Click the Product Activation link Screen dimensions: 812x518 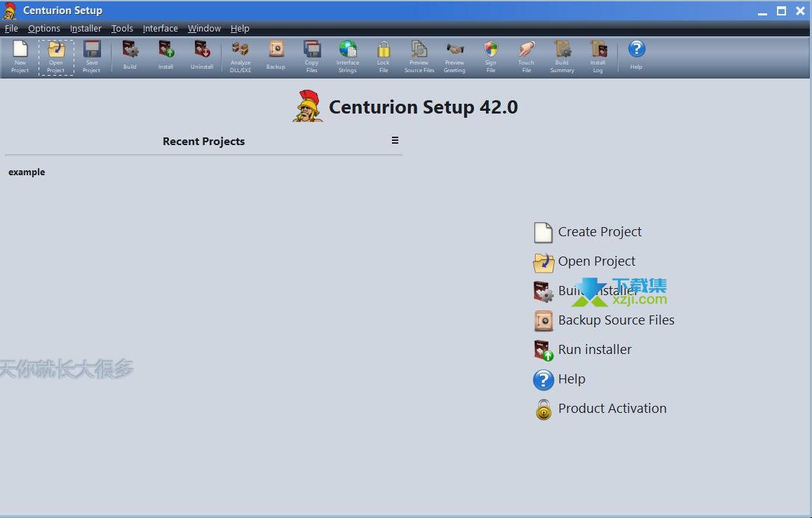612,409
